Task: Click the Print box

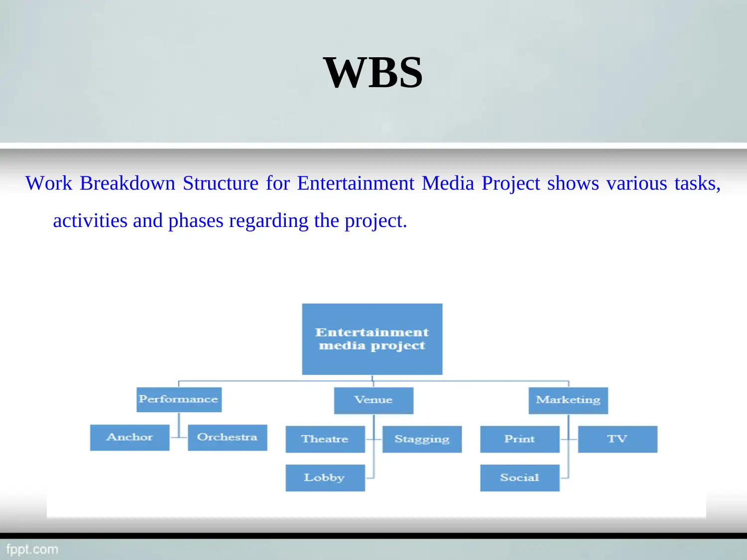Action: [520, 439]
